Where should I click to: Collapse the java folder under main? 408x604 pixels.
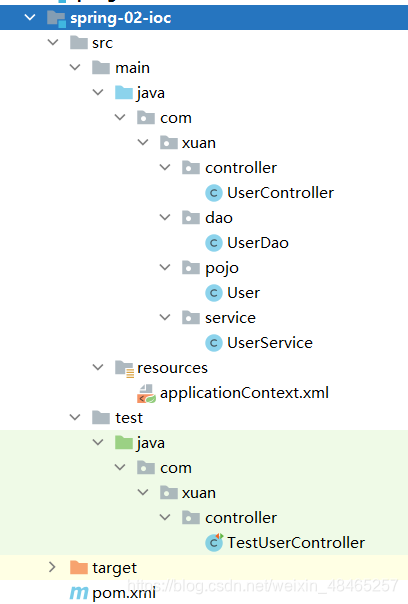(x=98, y=92)
